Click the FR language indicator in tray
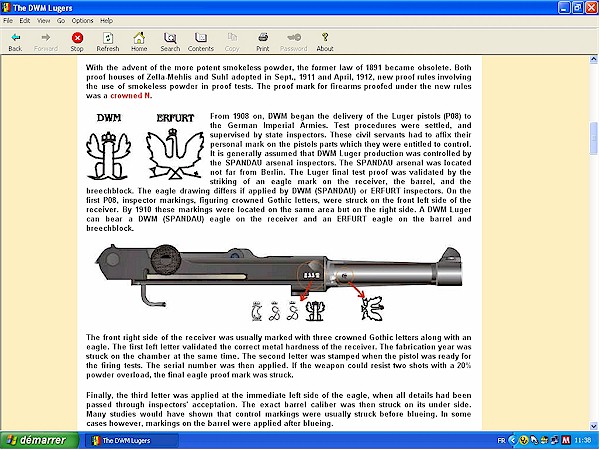Viewport: 600px width, 450px height. tap(501, 441)
